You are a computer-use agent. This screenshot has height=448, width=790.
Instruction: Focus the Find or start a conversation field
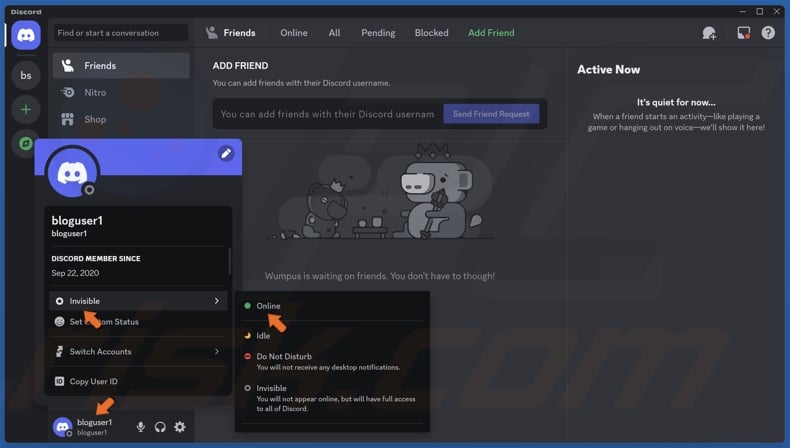(x=121, y=33)
